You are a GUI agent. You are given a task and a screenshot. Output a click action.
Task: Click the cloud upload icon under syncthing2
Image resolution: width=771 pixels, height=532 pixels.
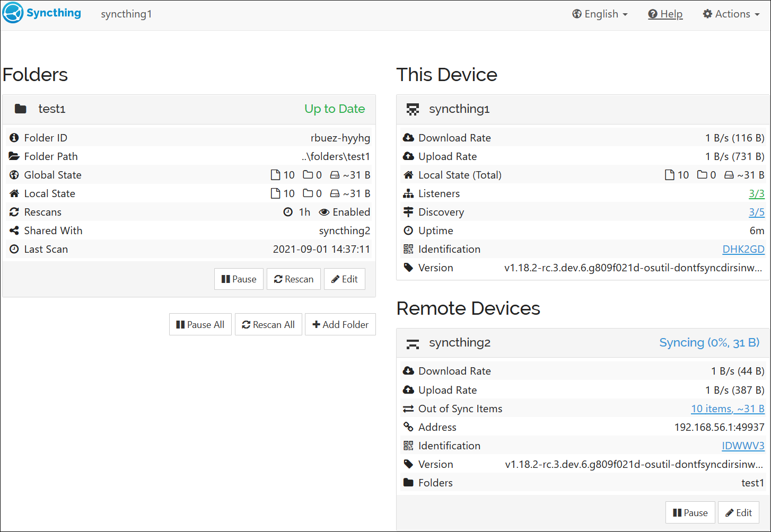point(408,390)
